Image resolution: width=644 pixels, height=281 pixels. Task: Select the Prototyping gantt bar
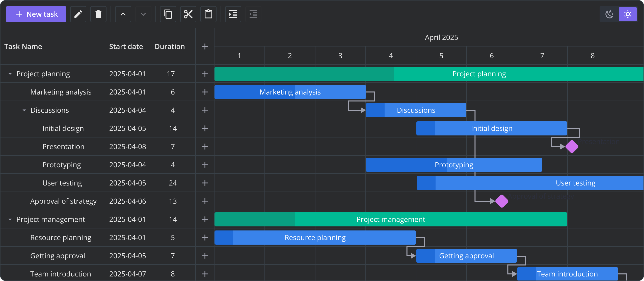coord(454,165)
